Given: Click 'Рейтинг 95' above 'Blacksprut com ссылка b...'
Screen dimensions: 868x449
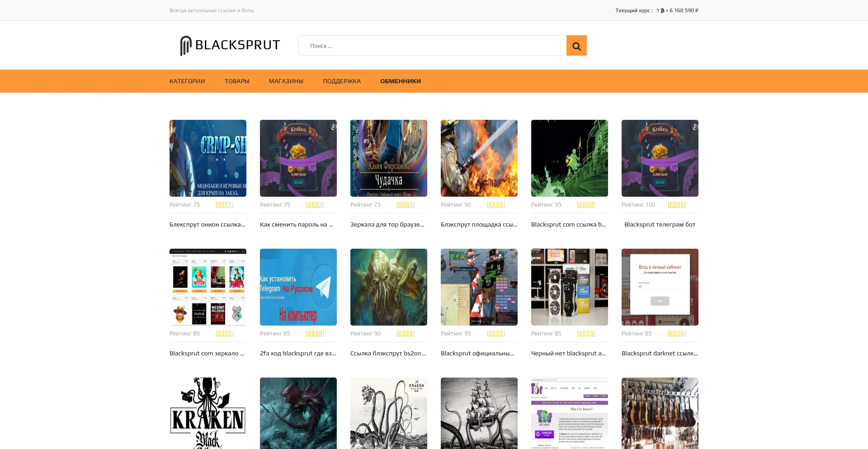Looking at the screenshot, I should [546, 205].
